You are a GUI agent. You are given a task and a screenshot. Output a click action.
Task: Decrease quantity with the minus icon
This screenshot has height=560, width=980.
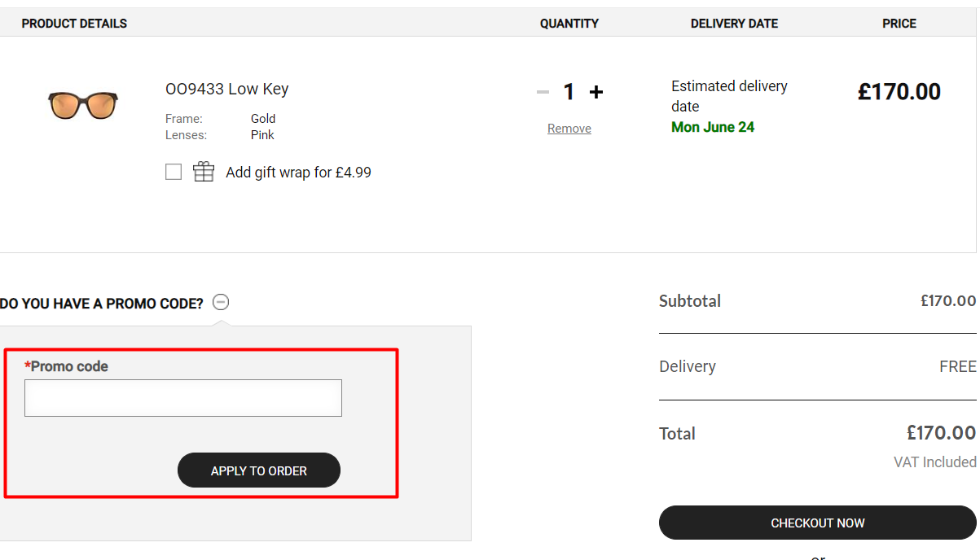(x=543, y=92)
